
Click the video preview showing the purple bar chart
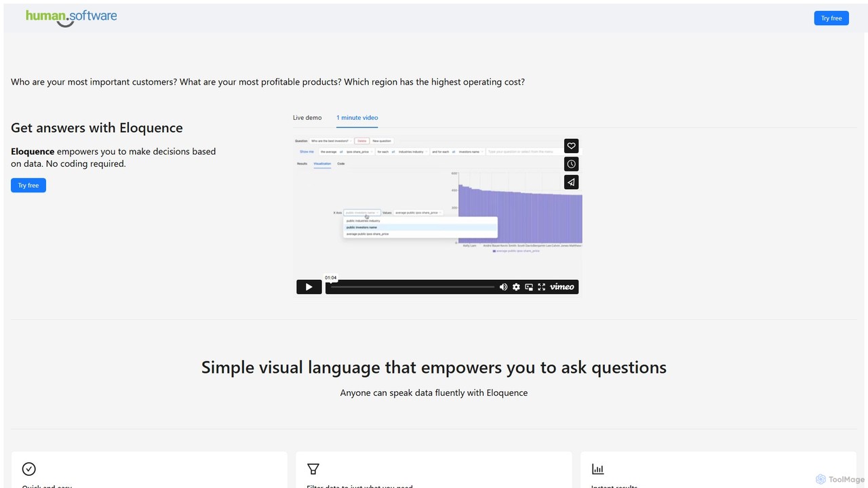(437, 216)
